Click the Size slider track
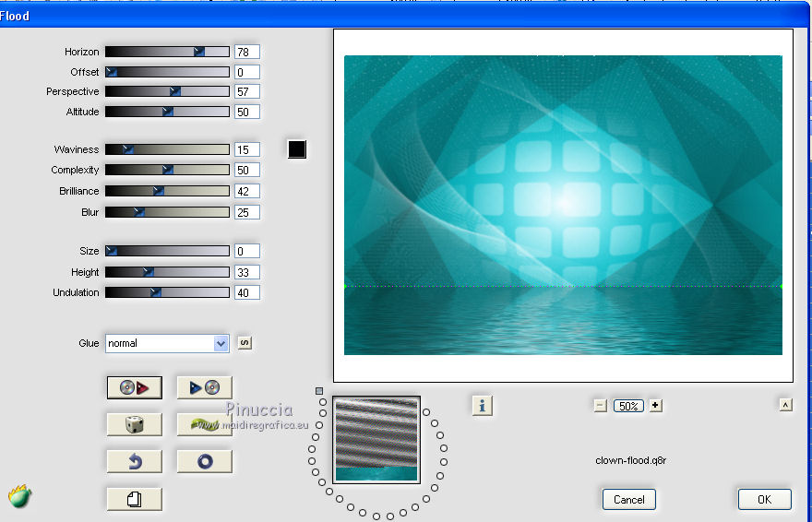The image size is (812, 522). click(167, 251)
